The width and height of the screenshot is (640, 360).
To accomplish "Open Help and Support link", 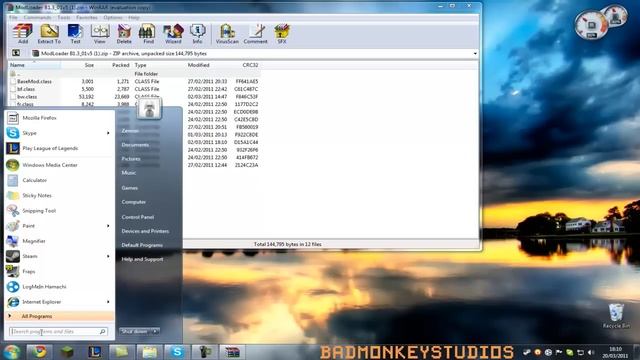I will 142,259.
